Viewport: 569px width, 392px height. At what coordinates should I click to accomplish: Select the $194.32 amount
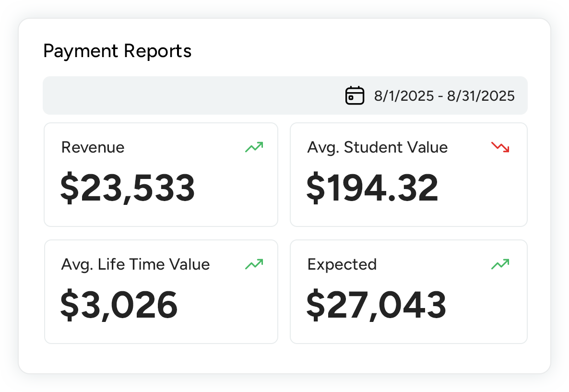coord(372,188)
